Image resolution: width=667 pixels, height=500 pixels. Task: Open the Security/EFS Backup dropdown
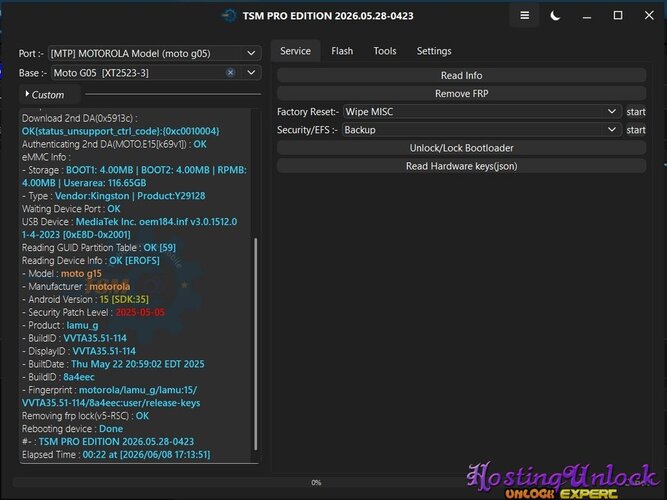click(482, 130)
